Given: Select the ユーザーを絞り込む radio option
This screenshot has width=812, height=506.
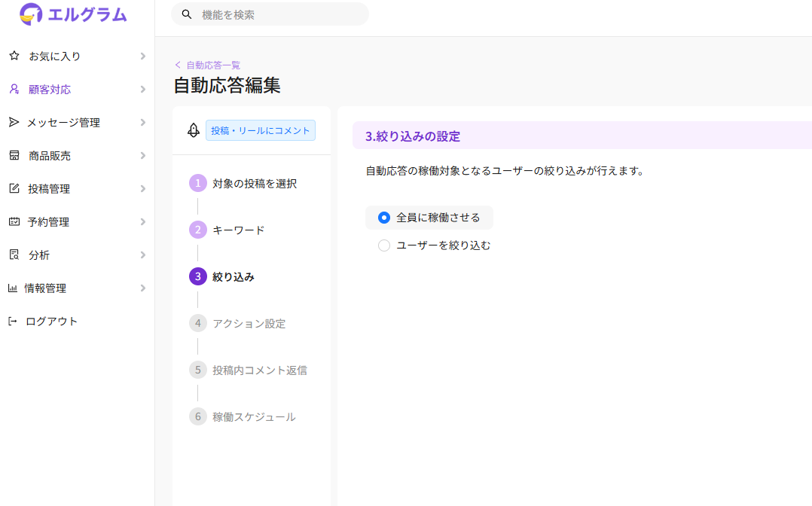Looking at the screenshot, I should [x=384, y=245].
